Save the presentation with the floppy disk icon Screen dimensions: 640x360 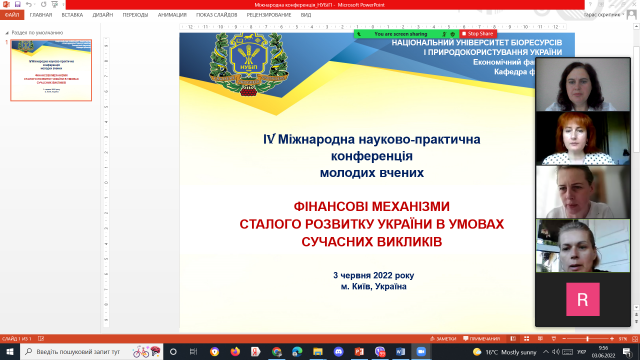[18, 4]
